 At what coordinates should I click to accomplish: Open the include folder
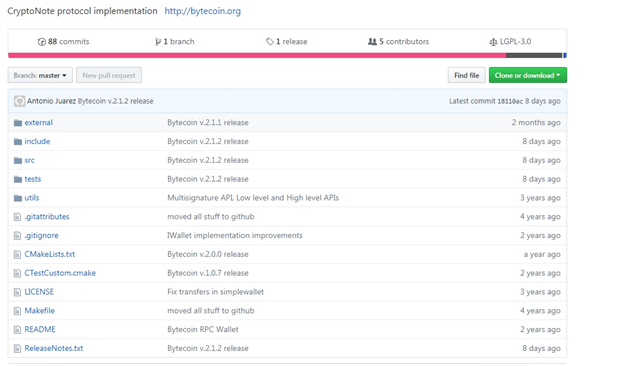37,141
